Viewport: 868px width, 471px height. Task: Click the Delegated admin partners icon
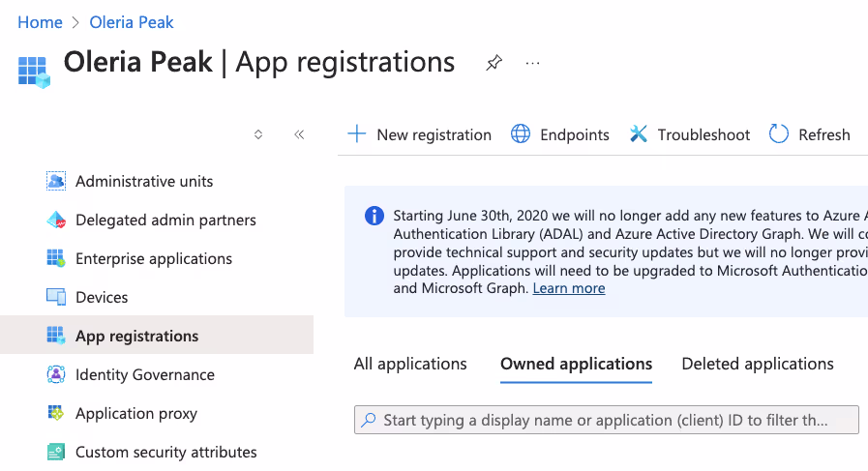[56, 220]
